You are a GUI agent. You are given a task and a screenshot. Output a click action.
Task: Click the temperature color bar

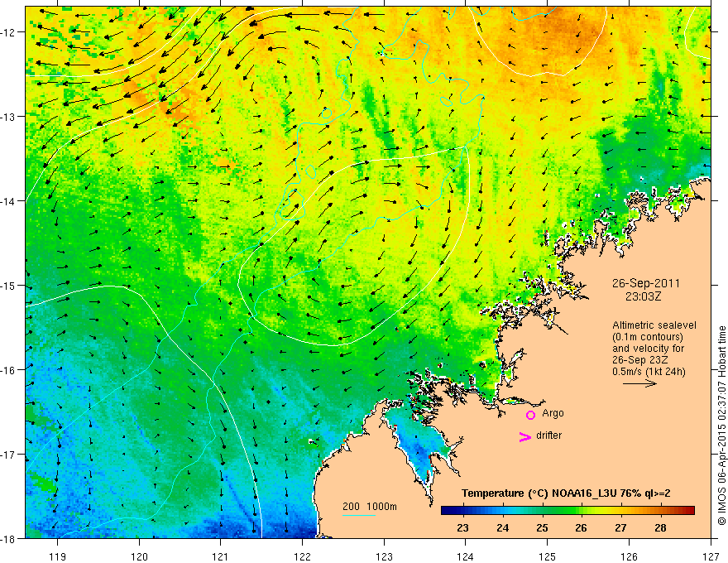click(568, 510)
